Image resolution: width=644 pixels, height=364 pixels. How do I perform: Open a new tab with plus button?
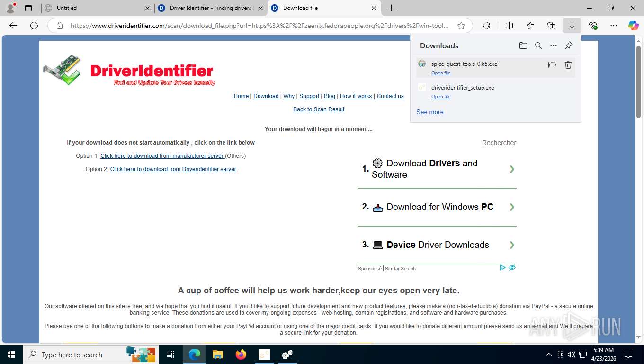[x=391, y=8]
